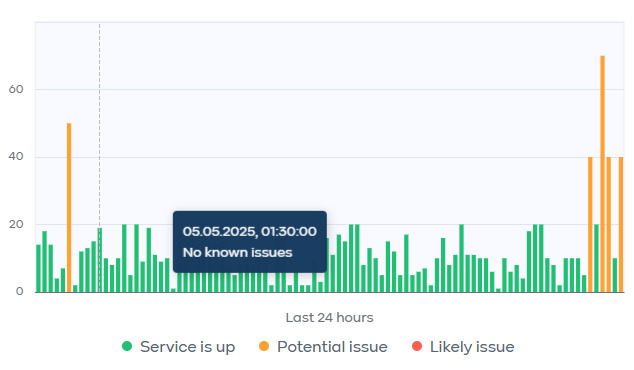Select the orange bar reaching 50 on left

click(69, 207)
